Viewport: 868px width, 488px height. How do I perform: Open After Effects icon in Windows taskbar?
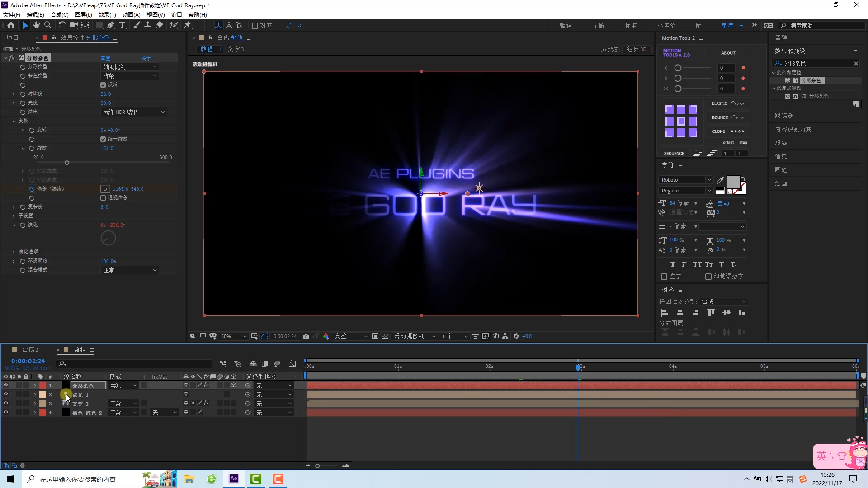pos(234,479)
